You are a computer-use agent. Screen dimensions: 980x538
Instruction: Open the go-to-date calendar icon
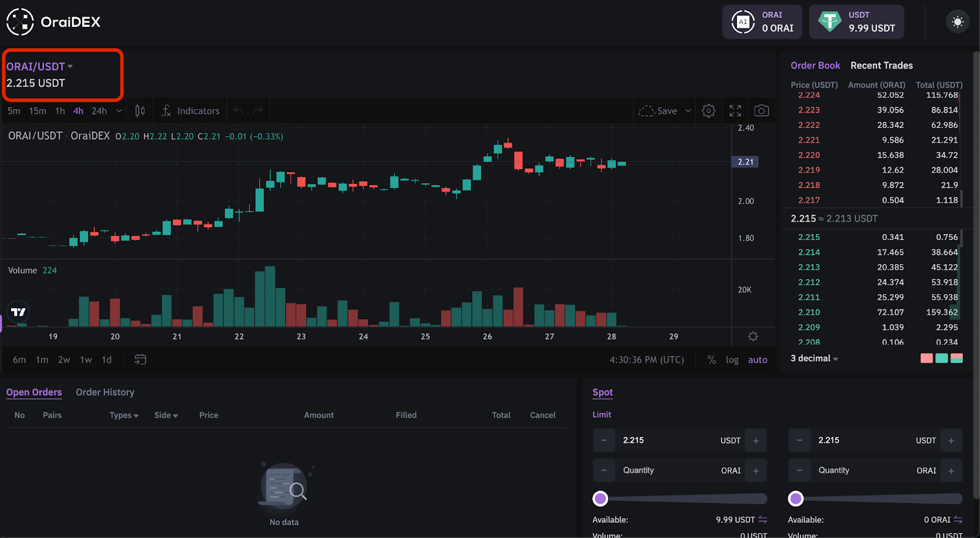coord(140,360)
